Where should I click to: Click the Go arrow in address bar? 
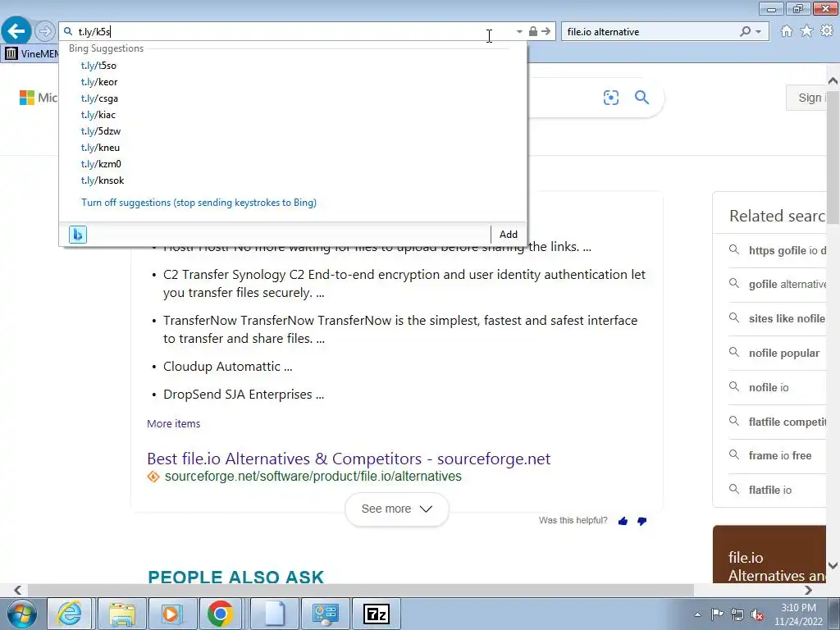546,32
